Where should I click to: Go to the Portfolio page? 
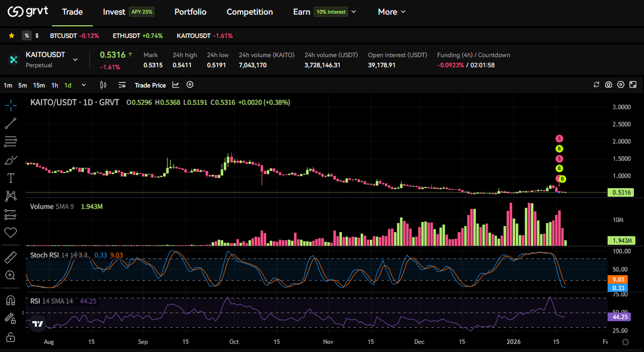coord(191,12)
